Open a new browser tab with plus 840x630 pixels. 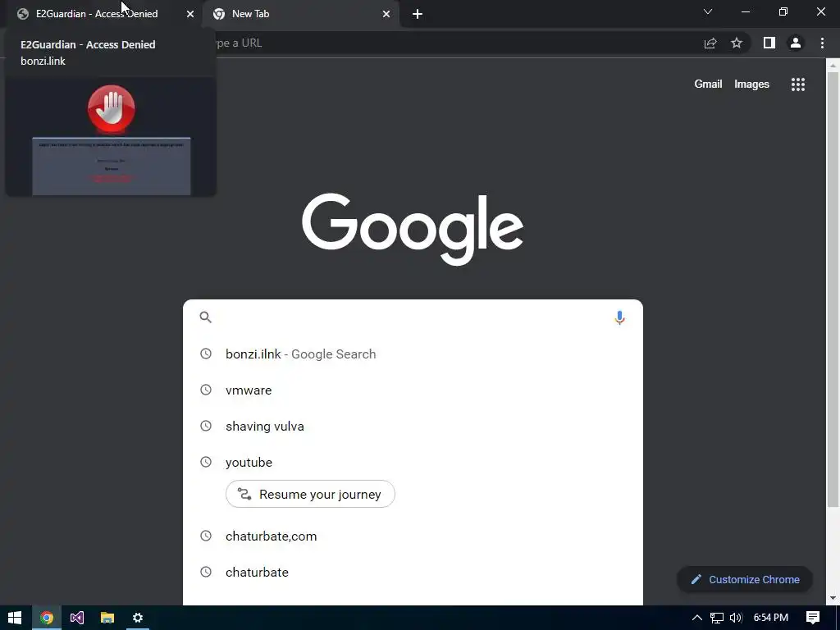coord(418,14)
